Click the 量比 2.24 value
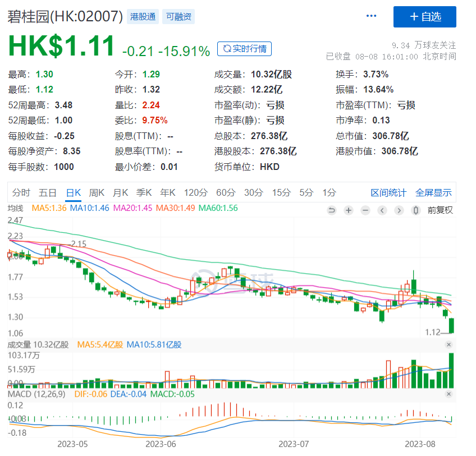Image resolution: width=476 pixels, height=456 pixels. [x=151, y=105]
